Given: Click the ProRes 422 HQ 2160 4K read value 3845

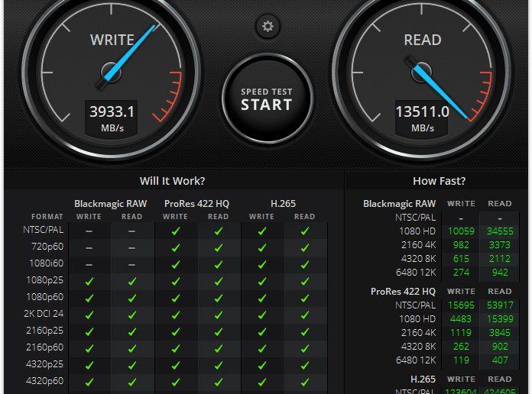Looking at the screenshot, I should 500,333.
